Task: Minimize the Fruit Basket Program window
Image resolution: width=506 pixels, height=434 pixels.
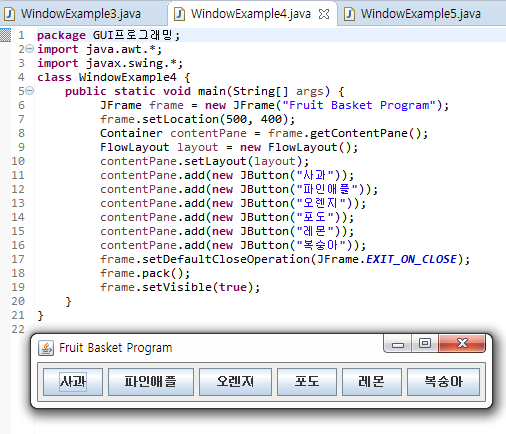Action: [398, 343]
